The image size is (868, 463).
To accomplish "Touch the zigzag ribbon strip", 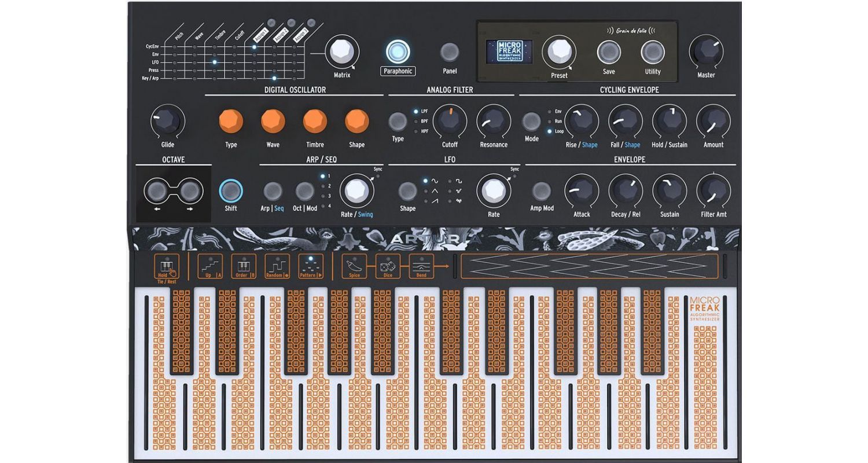I will (x=589, y=266).
